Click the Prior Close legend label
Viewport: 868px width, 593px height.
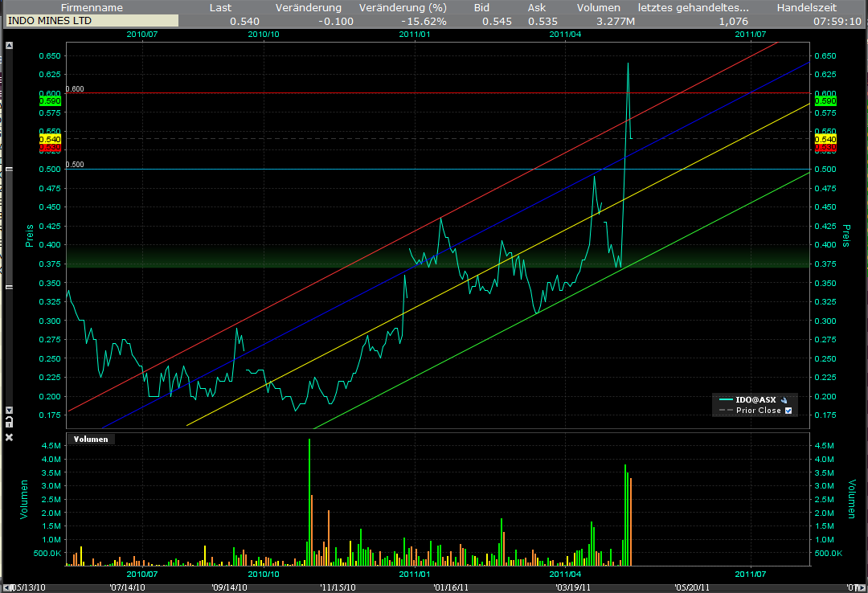tap(759, 411)
